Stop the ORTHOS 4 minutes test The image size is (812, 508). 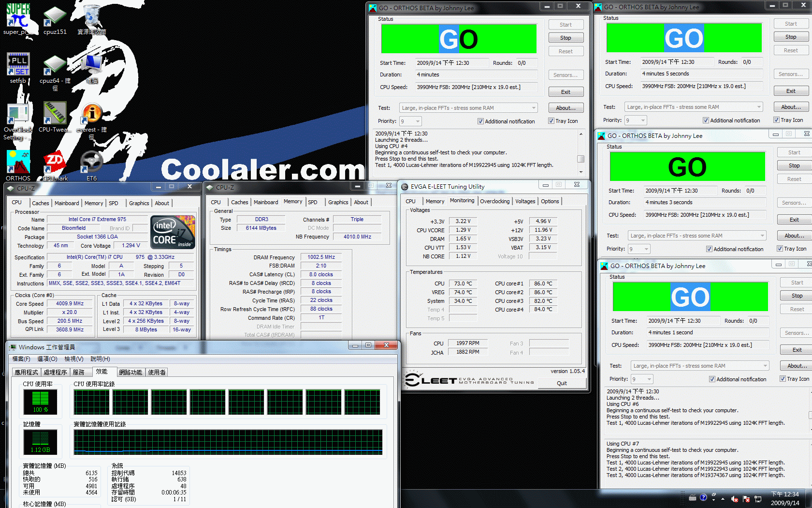point(565,38)
